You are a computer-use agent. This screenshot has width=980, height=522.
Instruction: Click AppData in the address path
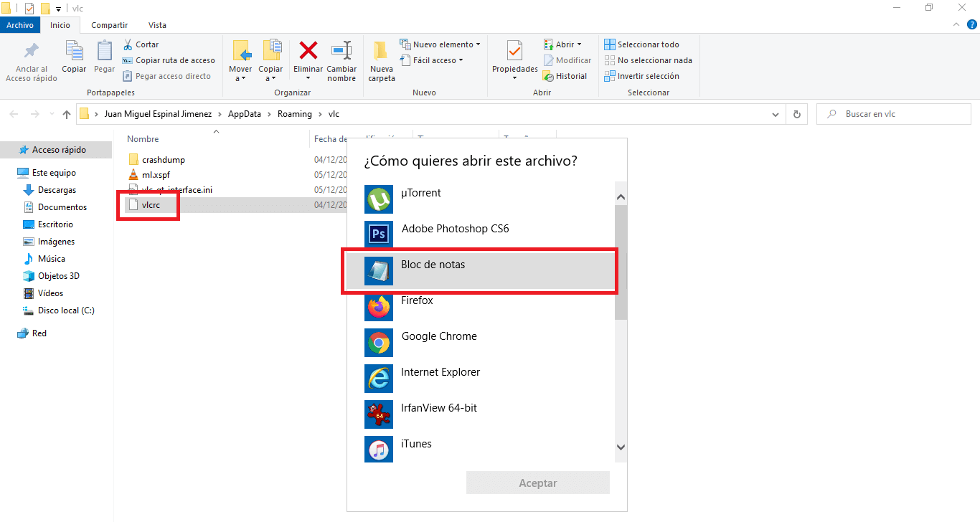click(244, 114)
